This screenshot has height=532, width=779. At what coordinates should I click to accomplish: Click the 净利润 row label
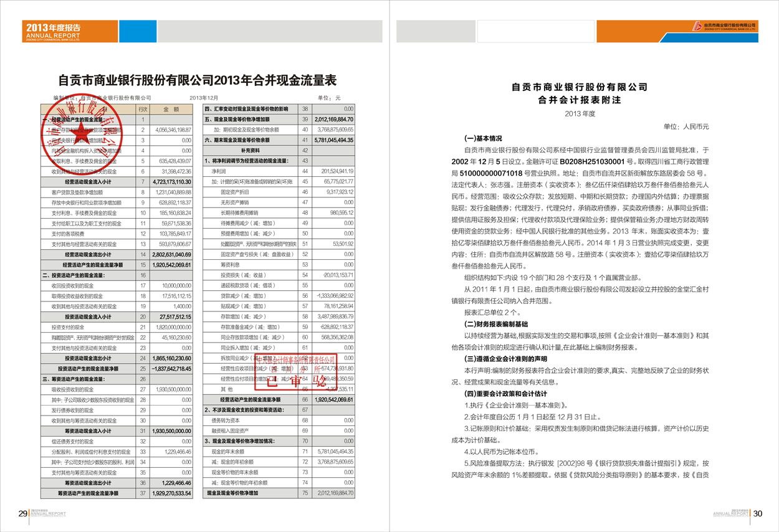(x=219, y=171)
